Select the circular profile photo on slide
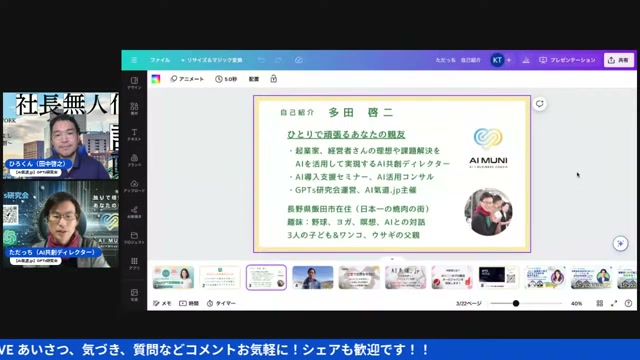This screenshot has height=360, width=640. [x=489, y=212]
